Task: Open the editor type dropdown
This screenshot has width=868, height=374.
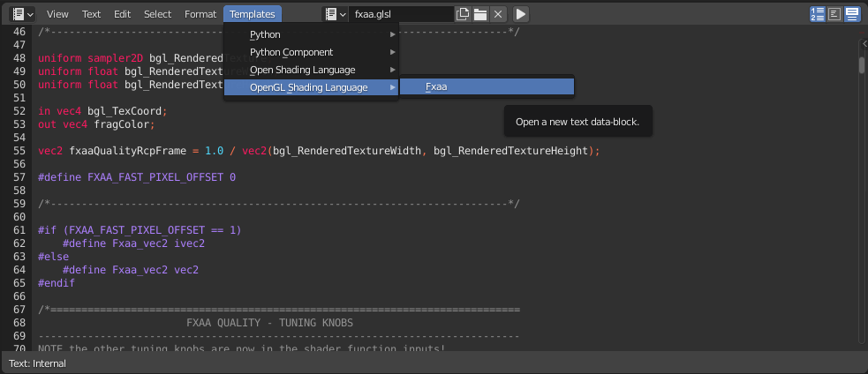Action: point(22,14)
